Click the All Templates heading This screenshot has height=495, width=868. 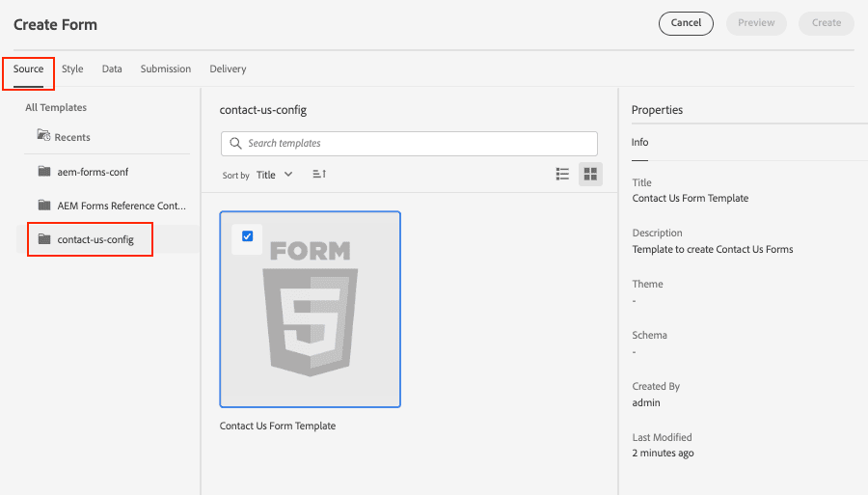coord(56,107)
